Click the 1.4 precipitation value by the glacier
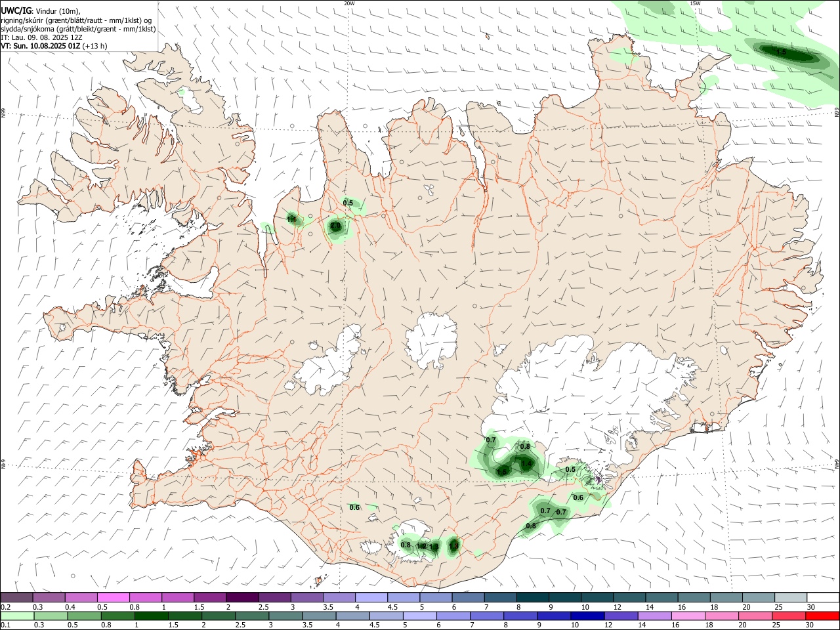This screenshot has height=630, width=840. 526,464
